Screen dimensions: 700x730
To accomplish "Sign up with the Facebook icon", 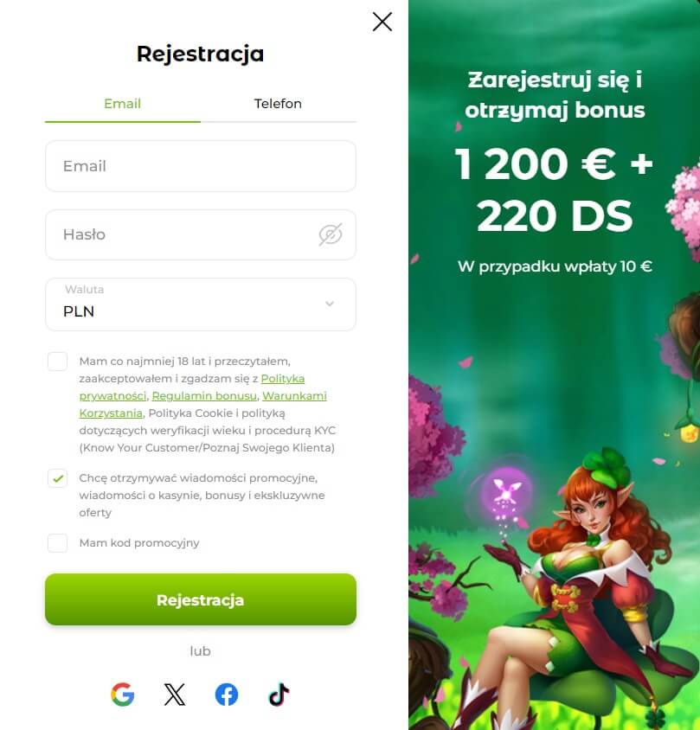I will [227, 695].
